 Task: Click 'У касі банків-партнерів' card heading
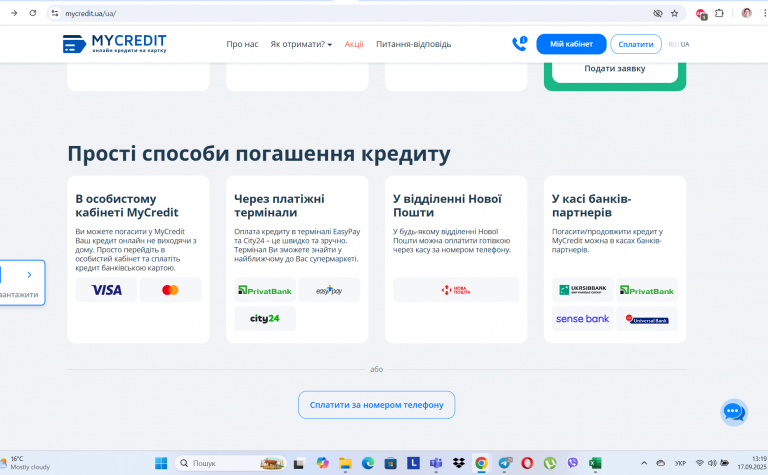pos(591,206)
